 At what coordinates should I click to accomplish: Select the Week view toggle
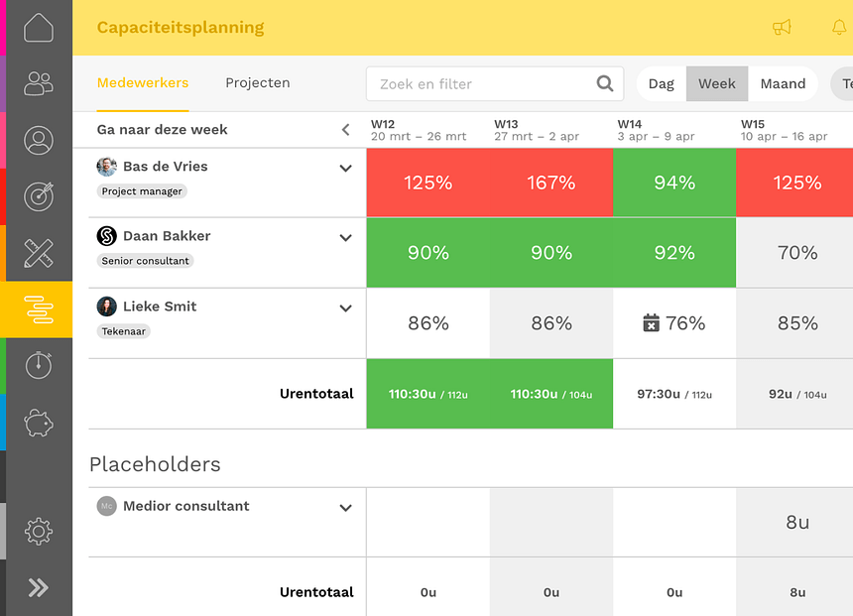(717, 83)
